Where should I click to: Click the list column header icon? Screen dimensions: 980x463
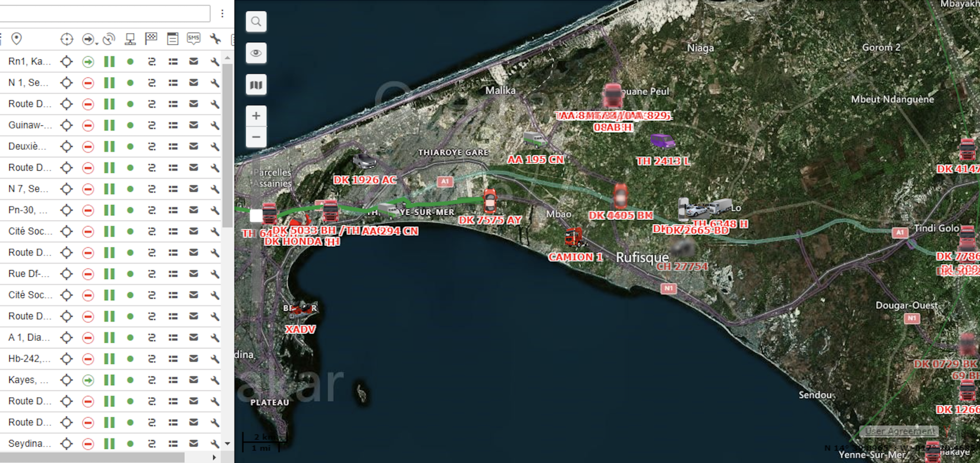pos(173,39)
